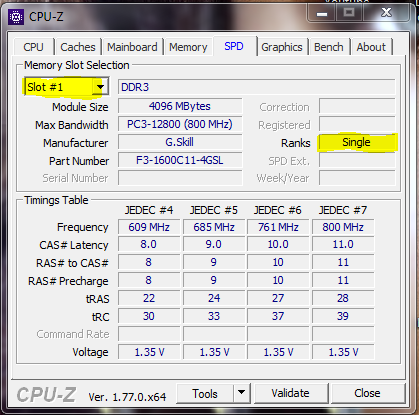Click the JEDEC #4 column header
Image resolution: width=419 pixels, height=415 pixels.
click(x=149, y=210)
